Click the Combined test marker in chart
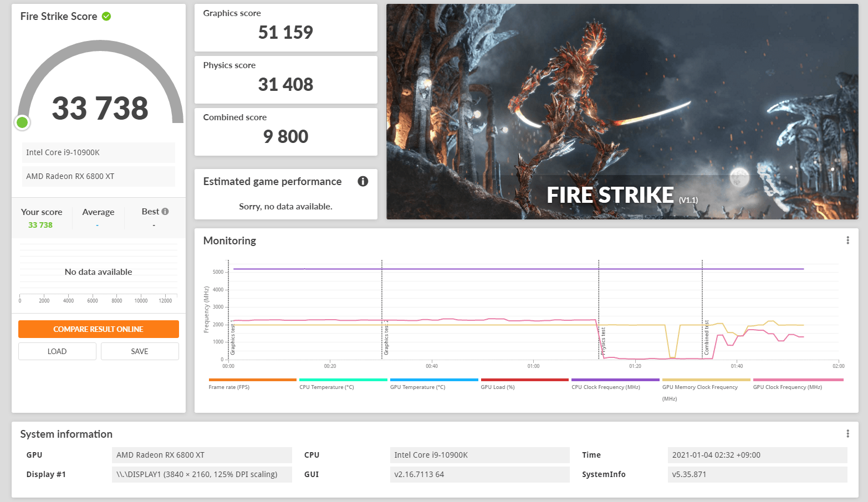This screenshot has width=868, height=502. pyautogui.click(x=706, y=337)
